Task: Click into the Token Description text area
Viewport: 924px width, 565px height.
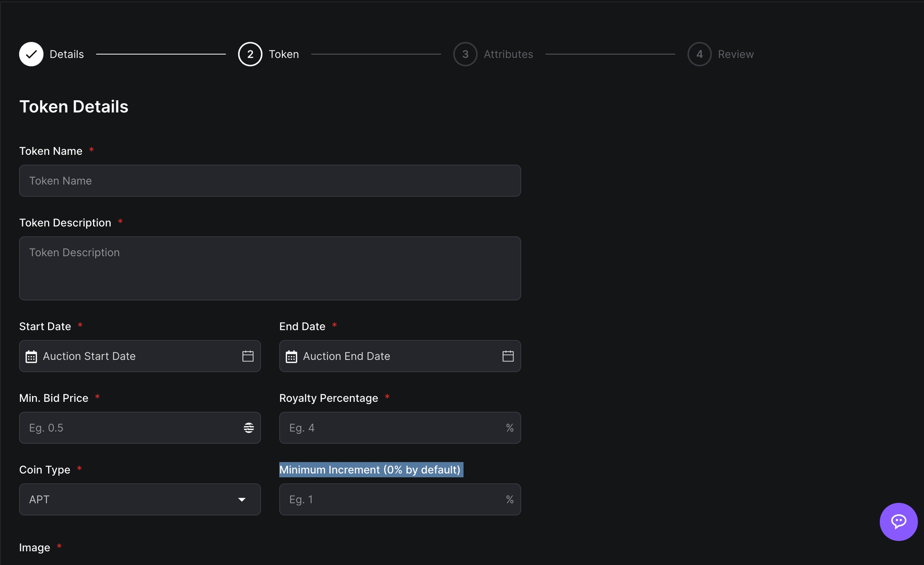Action: coord(269,268)
